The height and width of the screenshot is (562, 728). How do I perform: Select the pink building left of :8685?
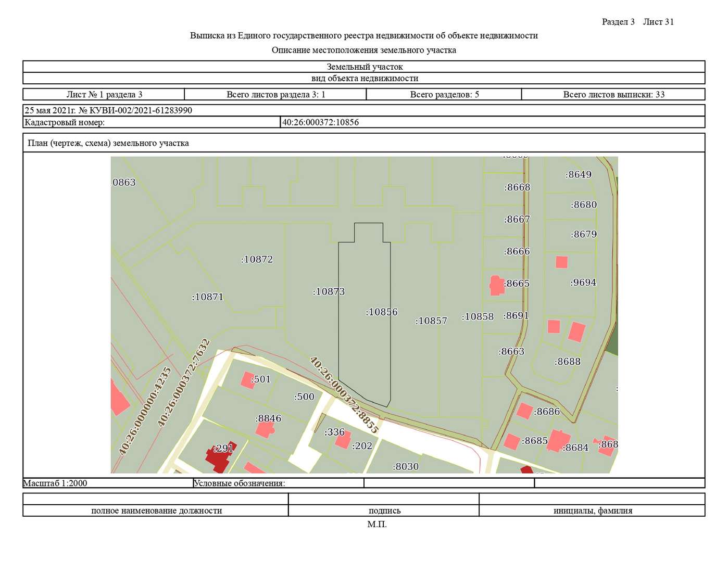511,441
